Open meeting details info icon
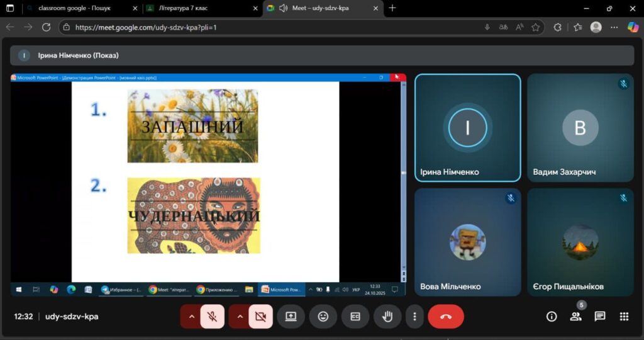Screen dimensions: 644x340 (552, 317)
